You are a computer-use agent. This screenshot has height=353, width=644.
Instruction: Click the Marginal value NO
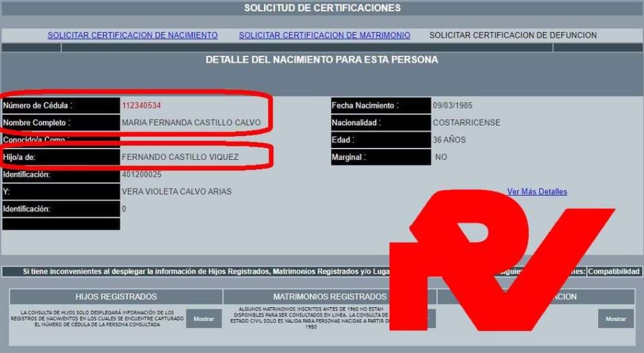click(441, 157)
